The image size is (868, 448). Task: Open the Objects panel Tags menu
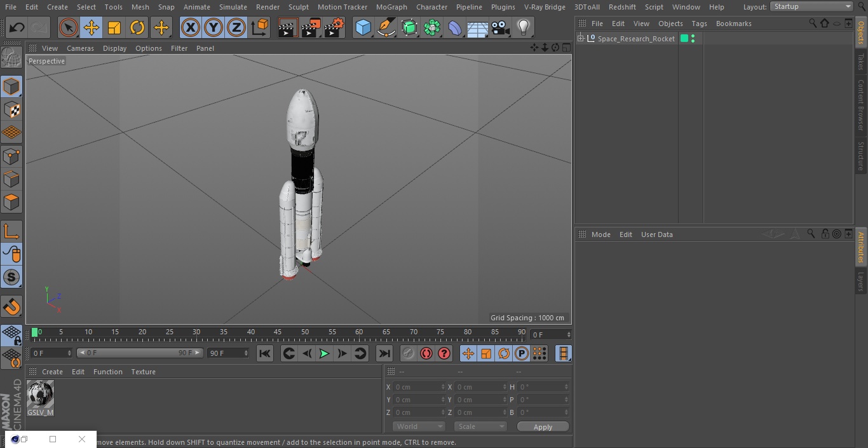699,24
